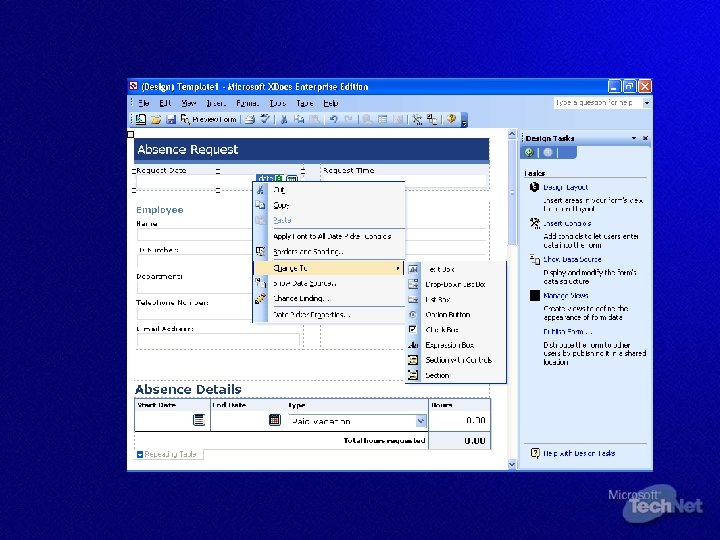This screenshot has height=540, width=720.
Task: Open the Format menu
Action: tap(247, 103)
